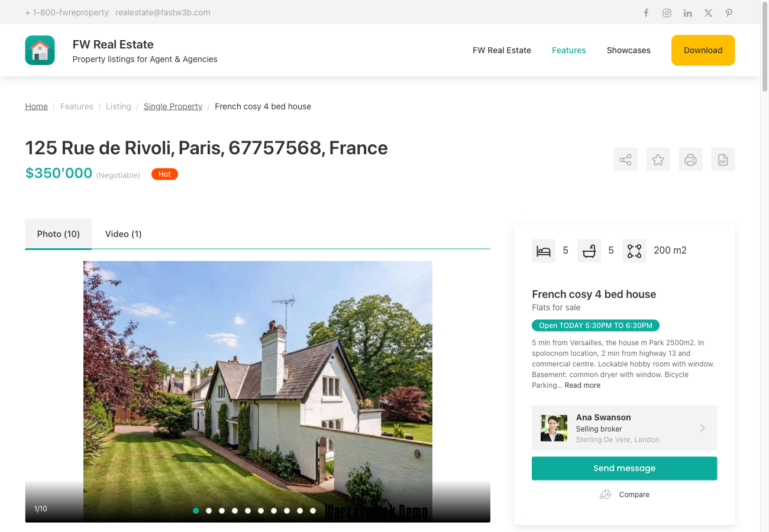Click the FW Real Estate home logo
Image resolution: width=769 pixels, height=532 pixels.
(40, 50)
